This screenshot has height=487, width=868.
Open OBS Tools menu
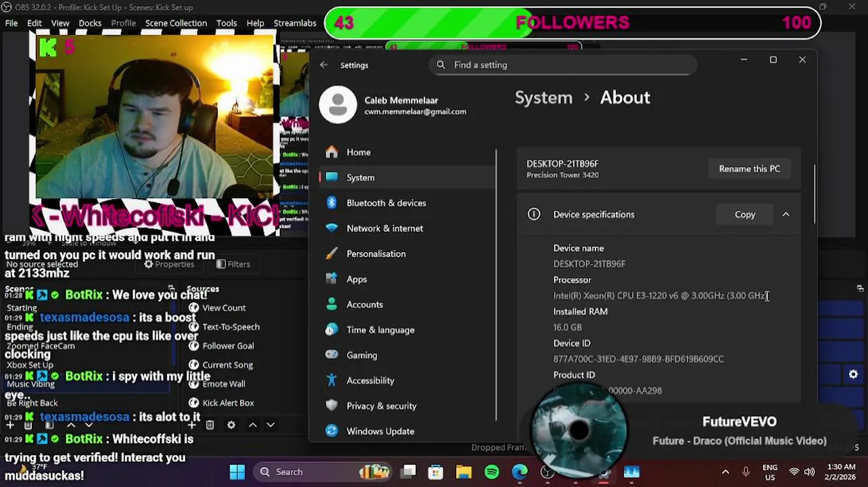coord(226,23)
